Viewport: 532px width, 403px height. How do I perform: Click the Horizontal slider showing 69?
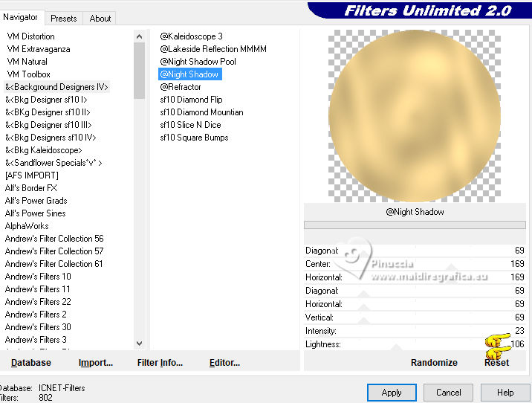tap(415, 304)
